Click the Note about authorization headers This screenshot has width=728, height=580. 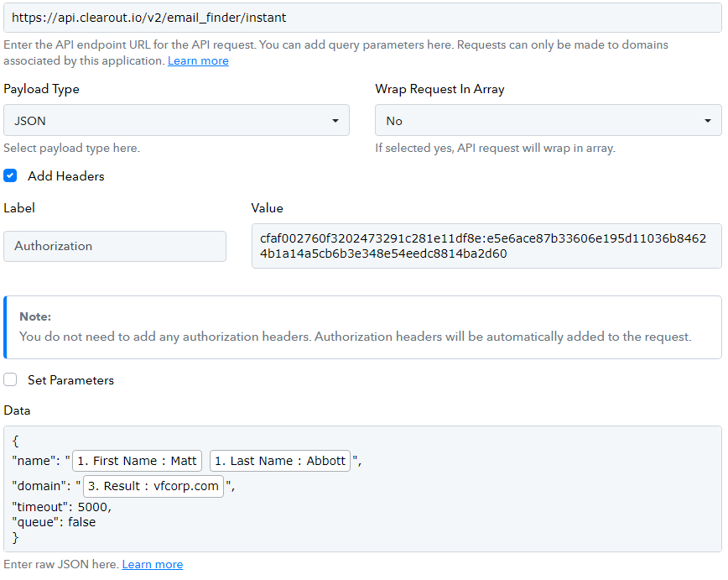click(362, 327)
